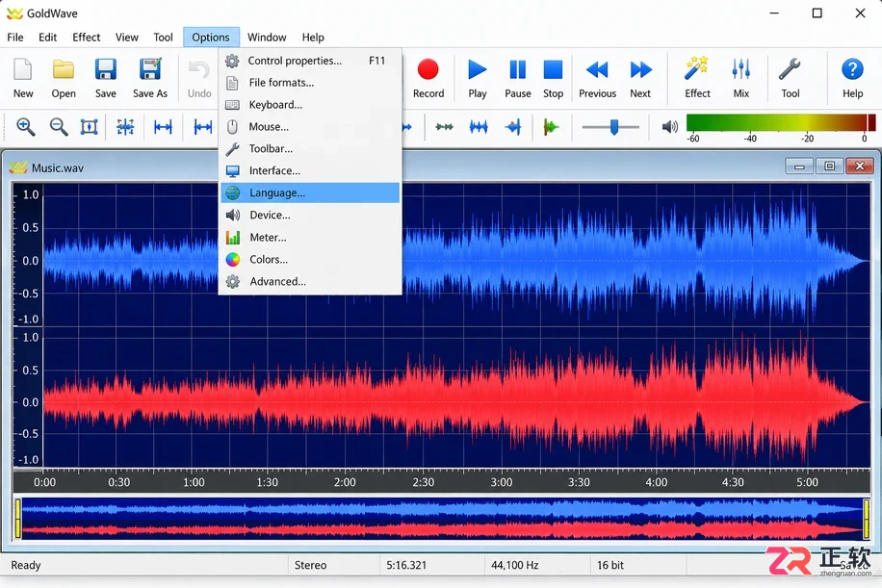
Task: Click the 2:30 mark on the timeline
Action: pyautogui.click(x=423, y=482)
